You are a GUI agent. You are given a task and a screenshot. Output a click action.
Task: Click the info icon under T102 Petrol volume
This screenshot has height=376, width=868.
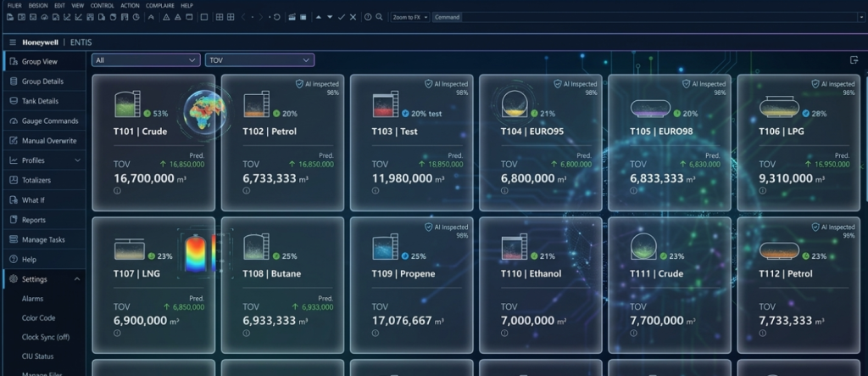pyautogui.click(x=246, y=191)
